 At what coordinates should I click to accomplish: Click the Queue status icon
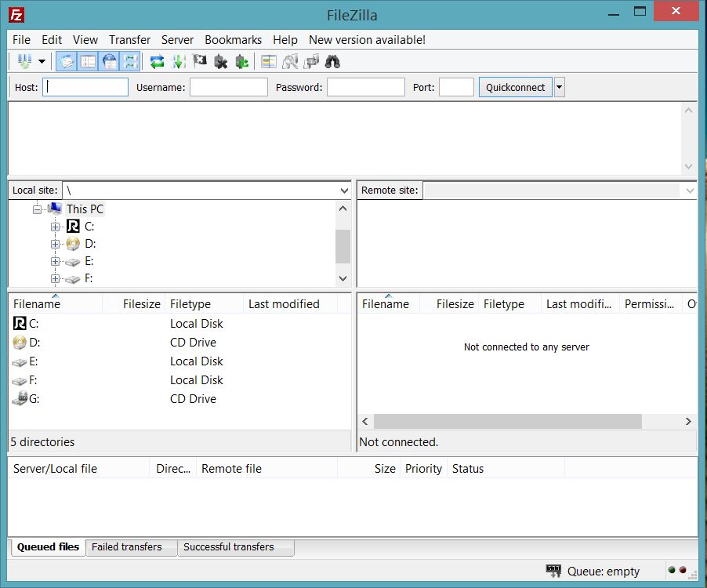click(553, 572)
